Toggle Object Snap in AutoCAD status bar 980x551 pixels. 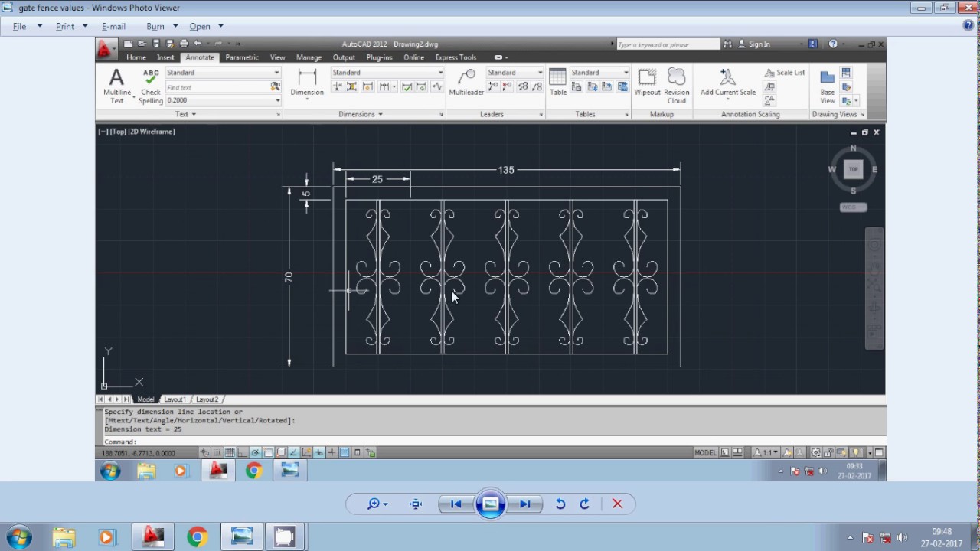(268, 452)
